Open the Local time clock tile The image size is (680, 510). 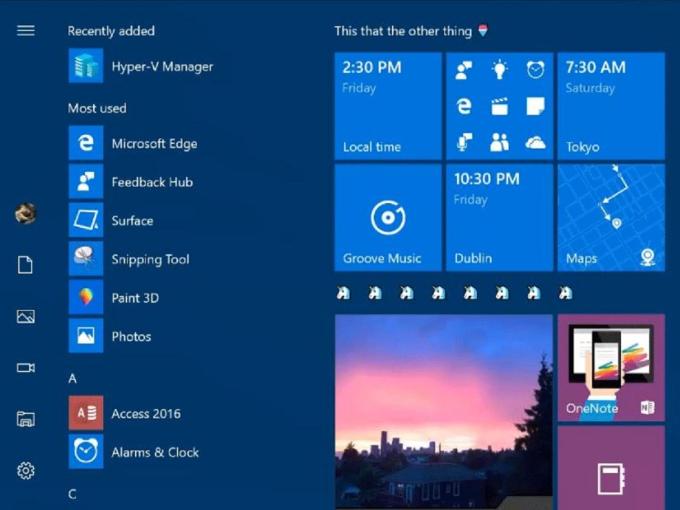click(x=388, y=106)
